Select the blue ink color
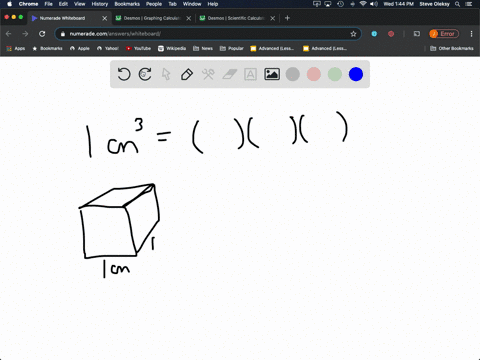This screenshot has width=480, height=360. [356, 74]
